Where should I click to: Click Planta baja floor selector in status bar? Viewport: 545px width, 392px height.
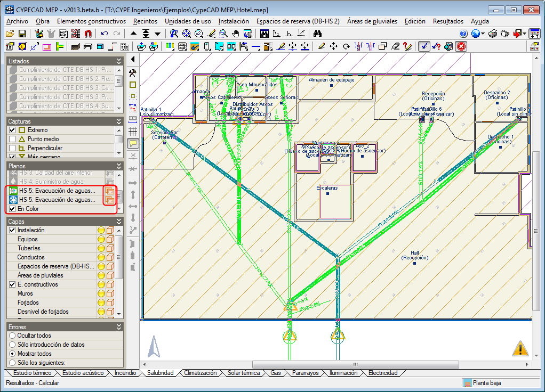[x=487, y=382]
